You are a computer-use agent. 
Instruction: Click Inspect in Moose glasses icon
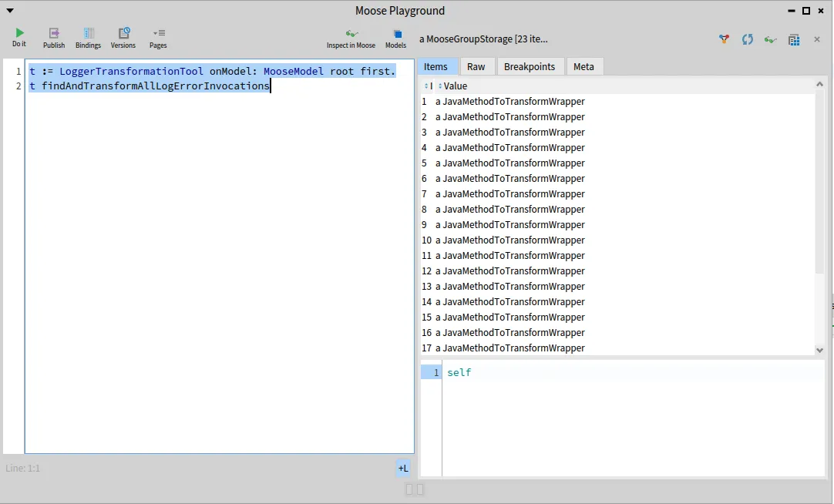pos(351,39)
